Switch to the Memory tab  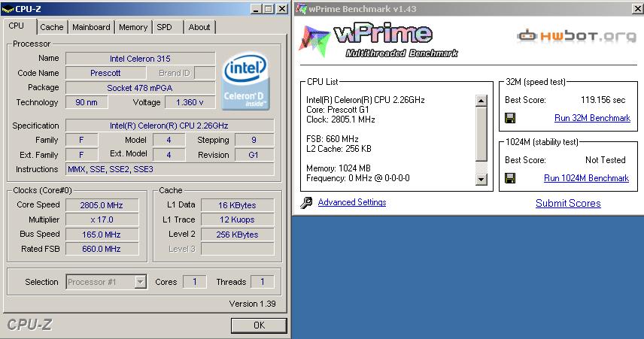[133, 27]
